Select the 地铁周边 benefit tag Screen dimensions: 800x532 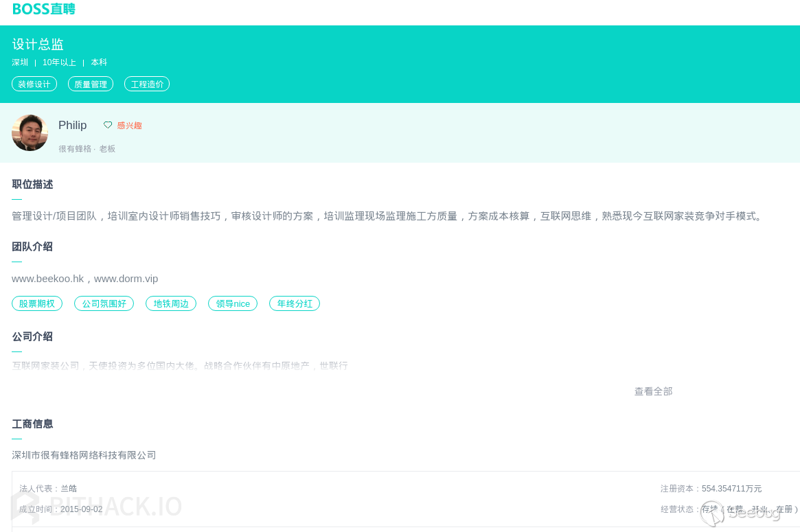[170, 303]
